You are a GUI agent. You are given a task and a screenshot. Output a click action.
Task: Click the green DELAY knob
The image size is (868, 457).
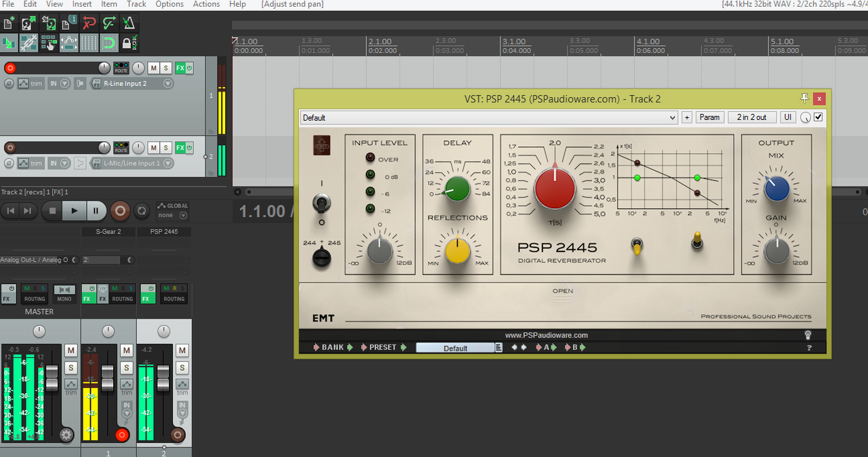458,189
